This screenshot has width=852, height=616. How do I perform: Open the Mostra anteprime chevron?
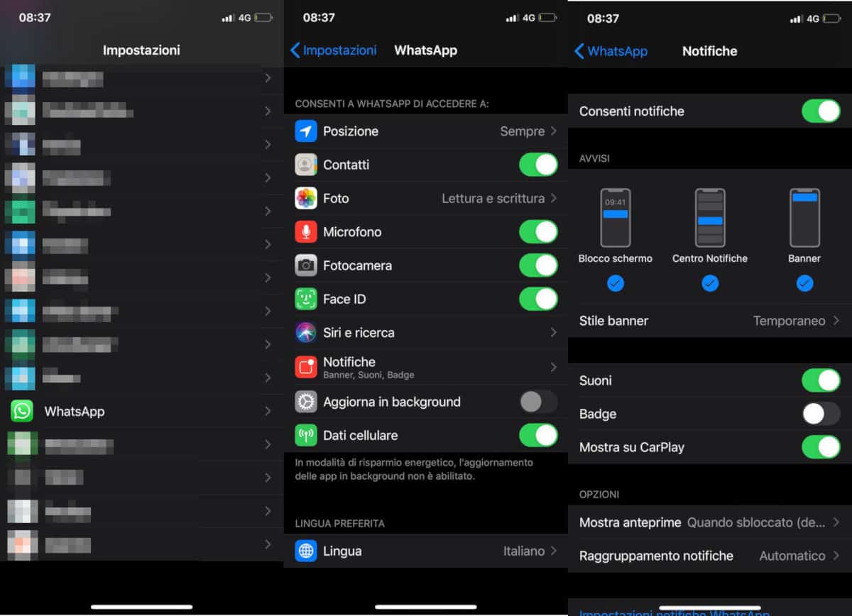(x=836, y=522)
